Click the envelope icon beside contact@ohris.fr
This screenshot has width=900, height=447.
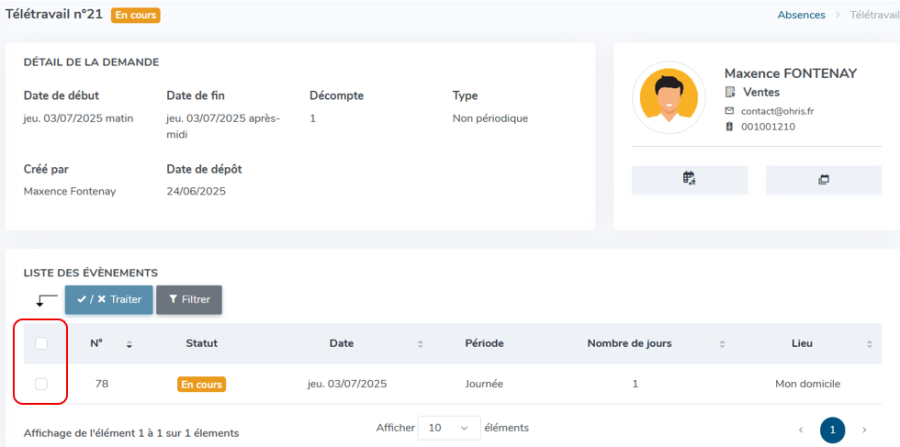pyautogui.click(x=730, y=111)
